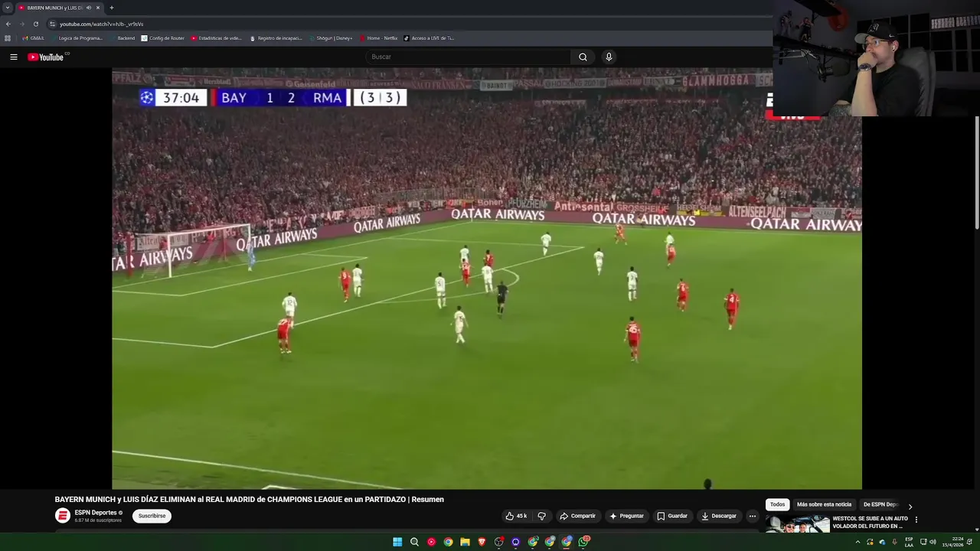Open volume control in system tray
This screenshot has height=551, width=980.
click(933, 542)
